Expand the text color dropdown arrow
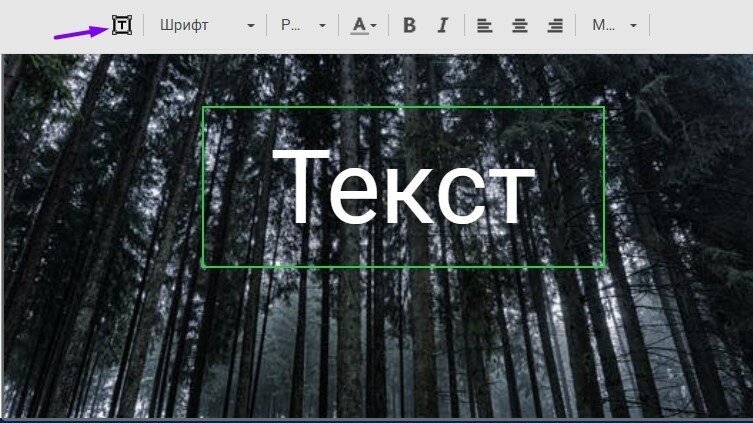753x423 pixels. (x=374, y=25)
